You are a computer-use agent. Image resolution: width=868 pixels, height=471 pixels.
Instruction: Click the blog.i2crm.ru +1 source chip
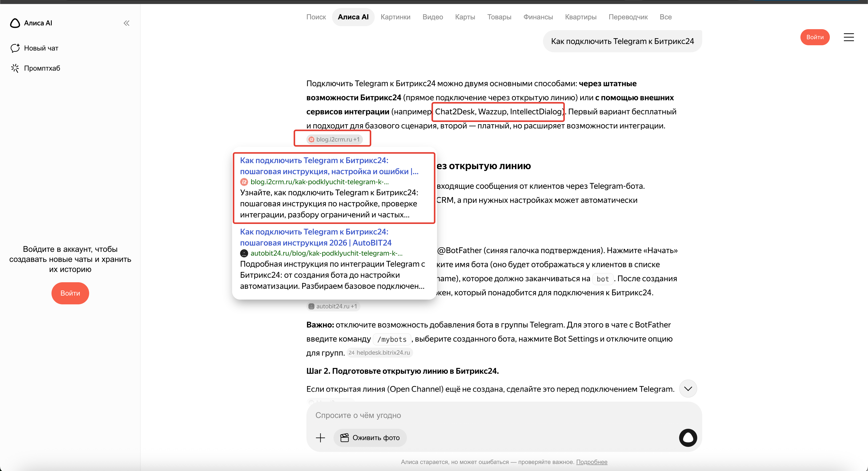tap(334, 139)
